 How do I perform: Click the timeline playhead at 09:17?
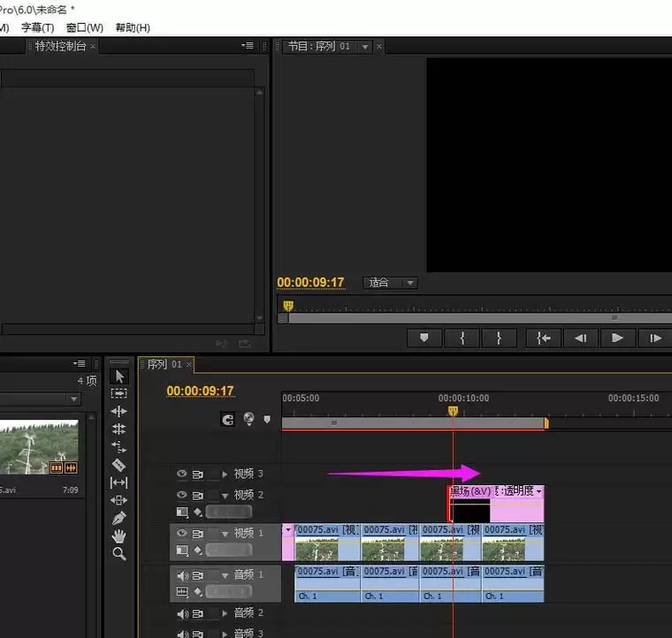(x=453, y=411)
